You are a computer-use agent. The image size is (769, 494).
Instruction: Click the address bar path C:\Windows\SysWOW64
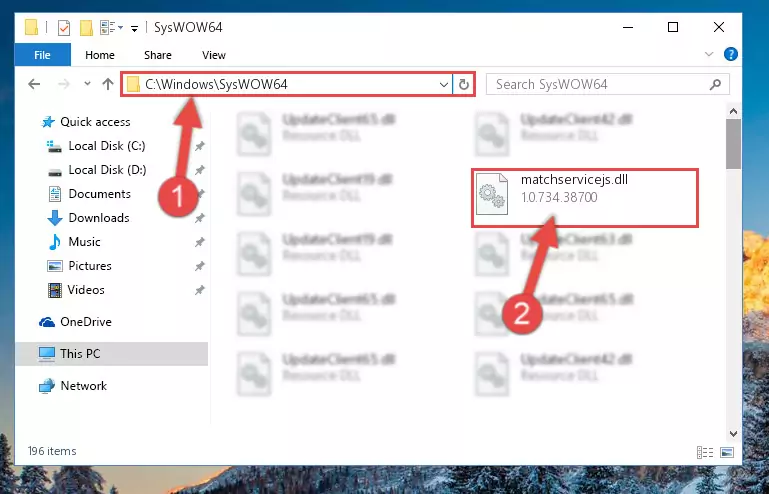[216, 84]
